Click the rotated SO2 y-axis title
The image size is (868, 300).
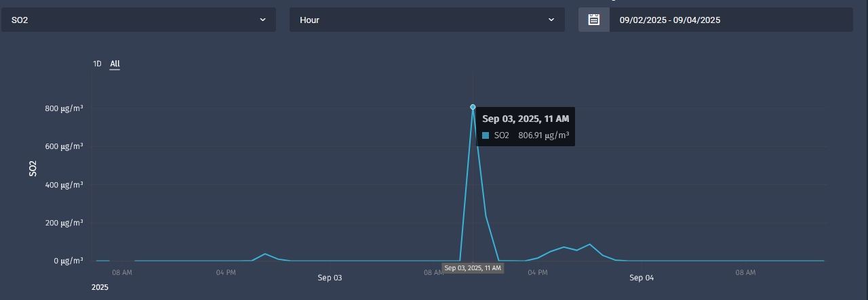click(33, 169)
